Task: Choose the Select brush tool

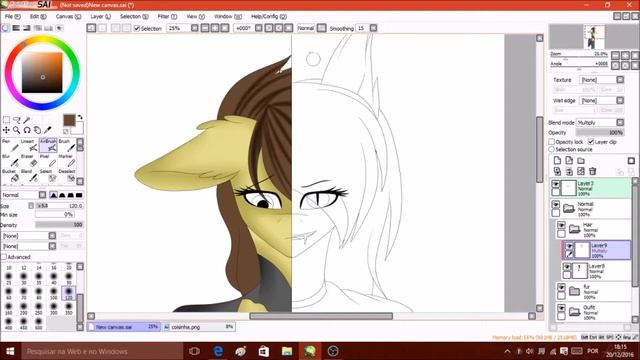Action: click(x=48, y=176)
